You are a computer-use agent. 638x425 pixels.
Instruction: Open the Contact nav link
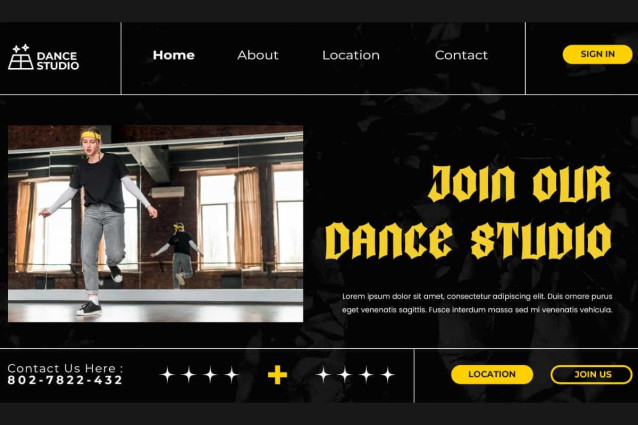pos(461,55)
